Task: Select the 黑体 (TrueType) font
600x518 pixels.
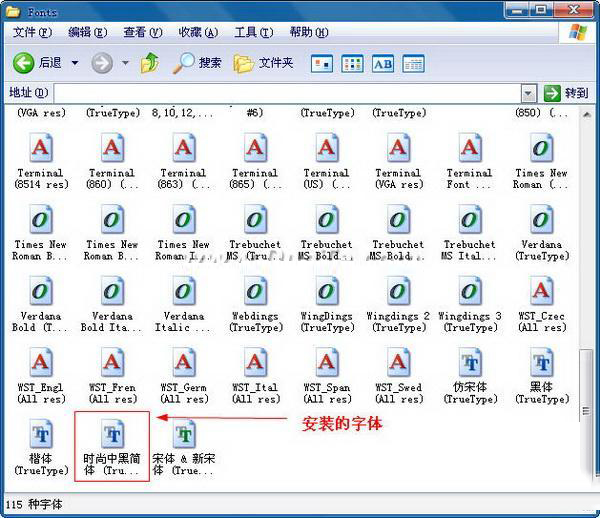Action: (541, 376)
